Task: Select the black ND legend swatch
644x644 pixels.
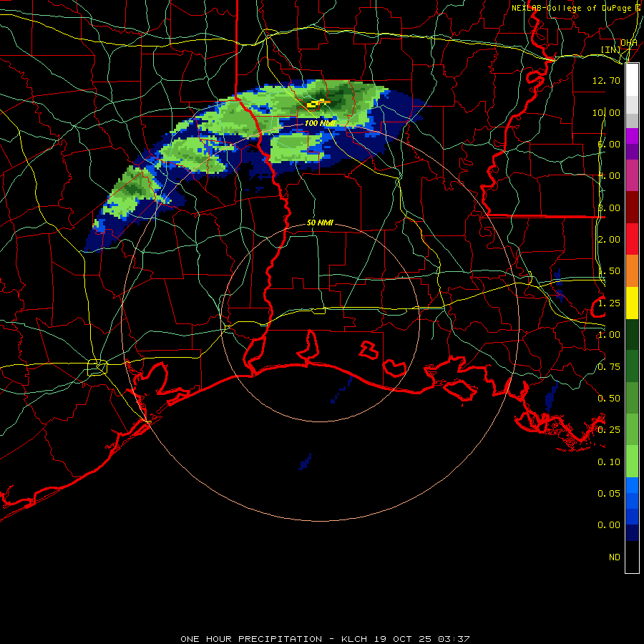Action: click(x=632, y=557)
